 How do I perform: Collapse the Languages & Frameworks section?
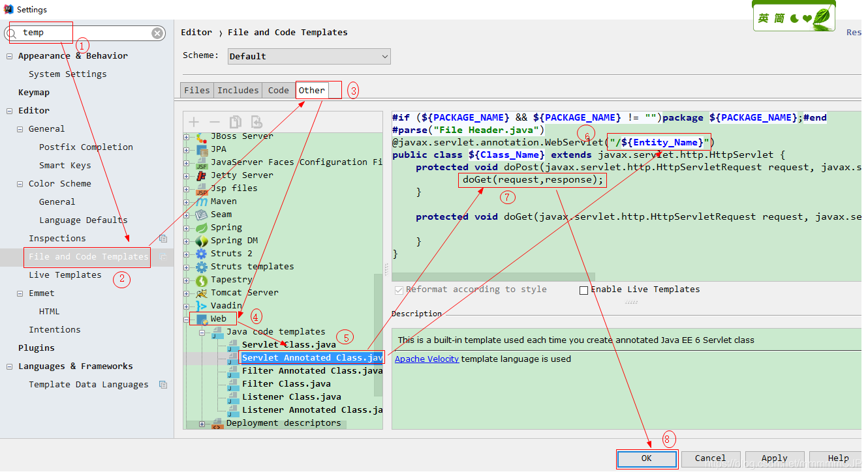tap(10, 366)
